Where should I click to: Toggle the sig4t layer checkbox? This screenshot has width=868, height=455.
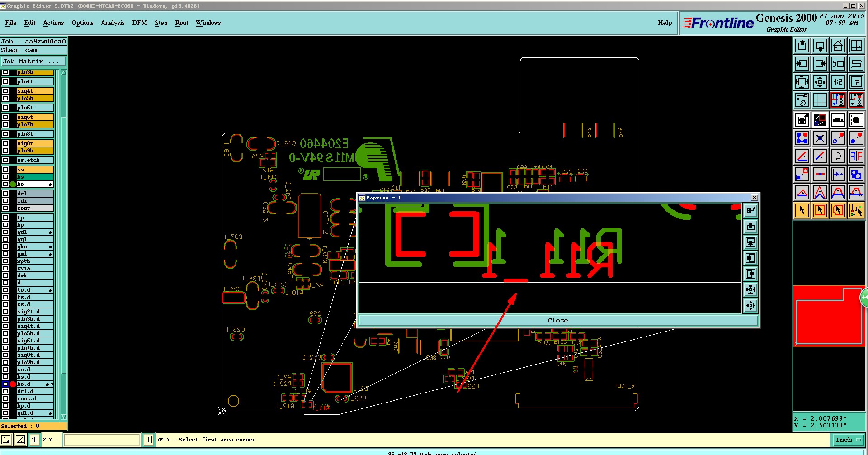5,91
